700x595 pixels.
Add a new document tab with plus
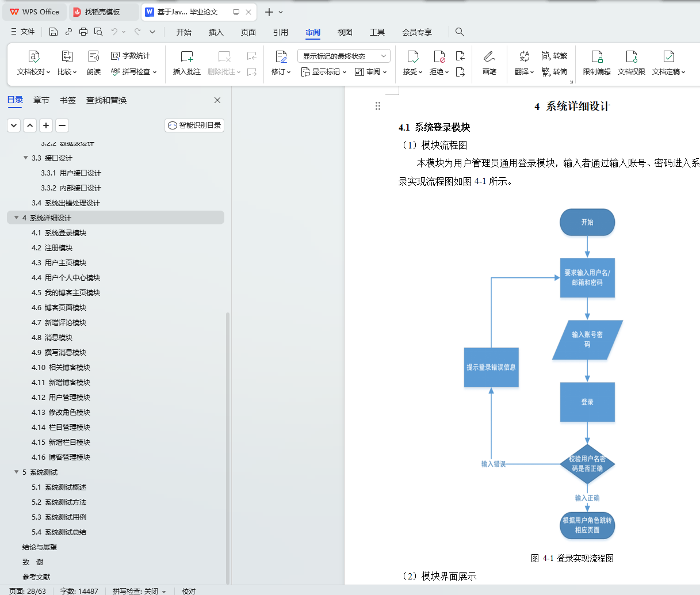pos(269,12)
